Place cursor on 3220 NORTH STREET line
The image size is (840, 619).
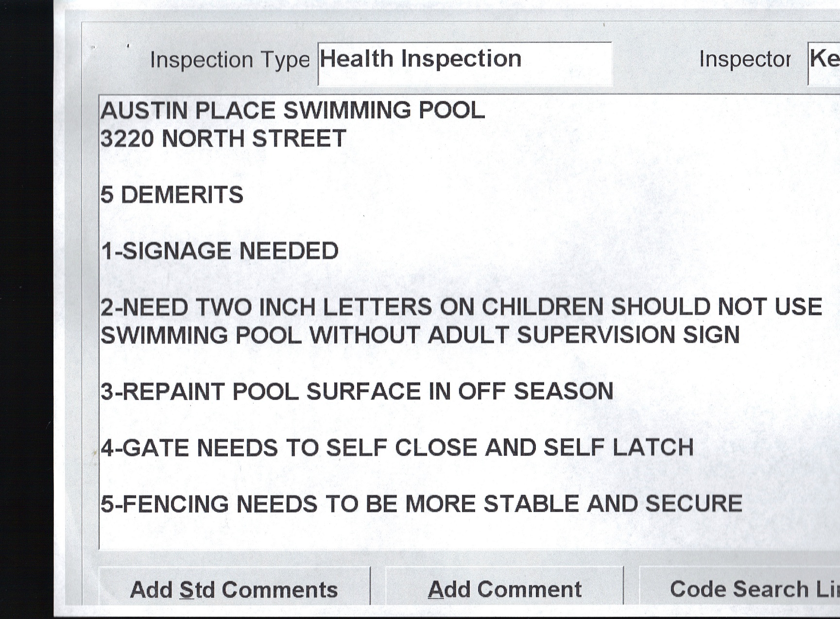(223, 139)
